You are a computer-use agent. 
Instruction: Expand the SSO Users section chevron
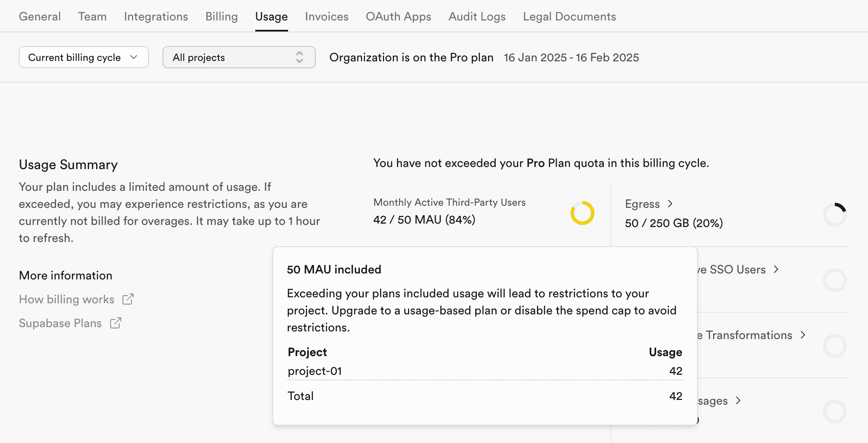777,269
